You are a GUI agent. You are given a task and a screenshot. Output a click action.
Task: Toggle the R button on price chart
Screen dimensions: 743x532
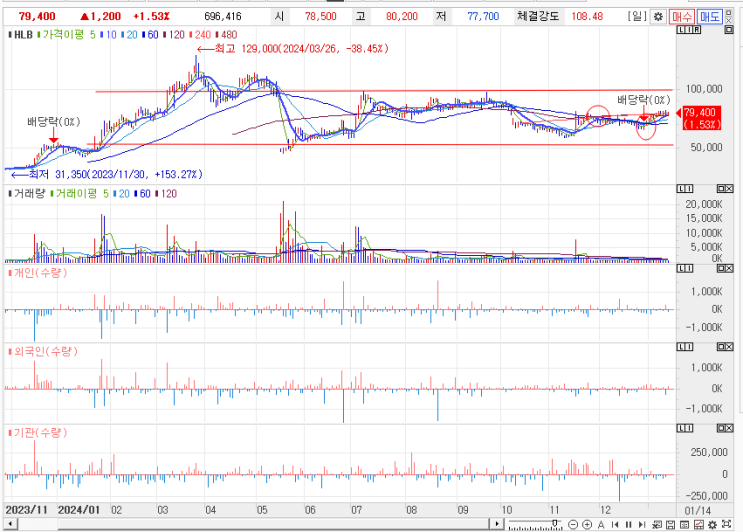tap(697, 30)
